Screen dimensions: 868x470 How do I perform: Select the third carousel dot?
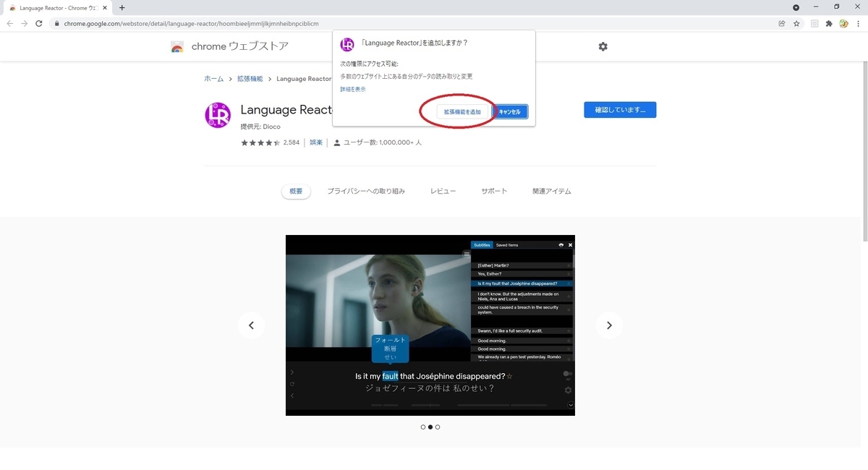(438, 427)
